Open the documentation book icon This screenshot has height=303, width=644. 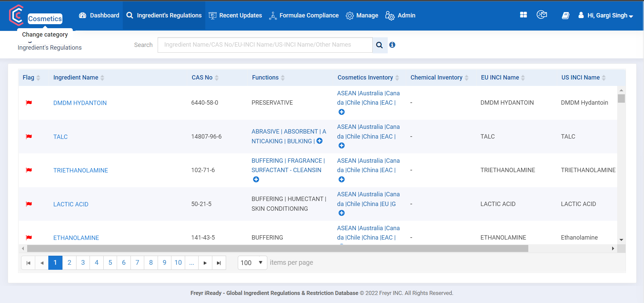pos(566,15)
